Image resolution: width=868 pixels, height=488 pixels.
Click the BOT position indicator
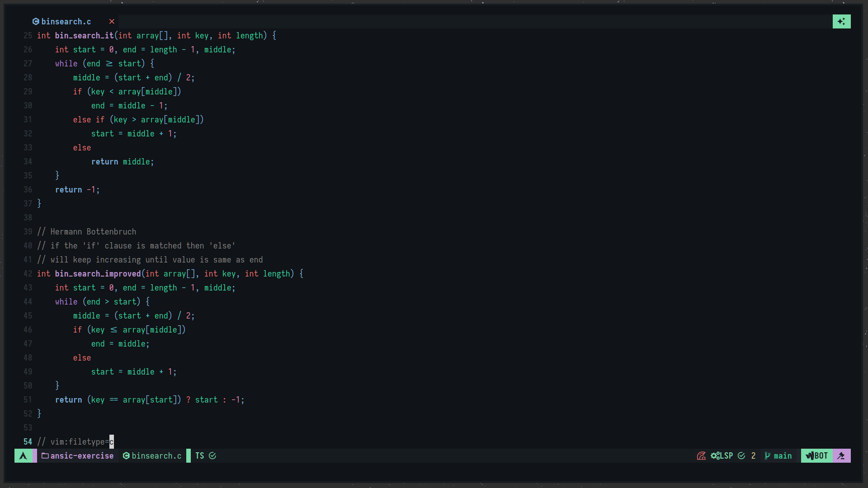tap(821, 455)
